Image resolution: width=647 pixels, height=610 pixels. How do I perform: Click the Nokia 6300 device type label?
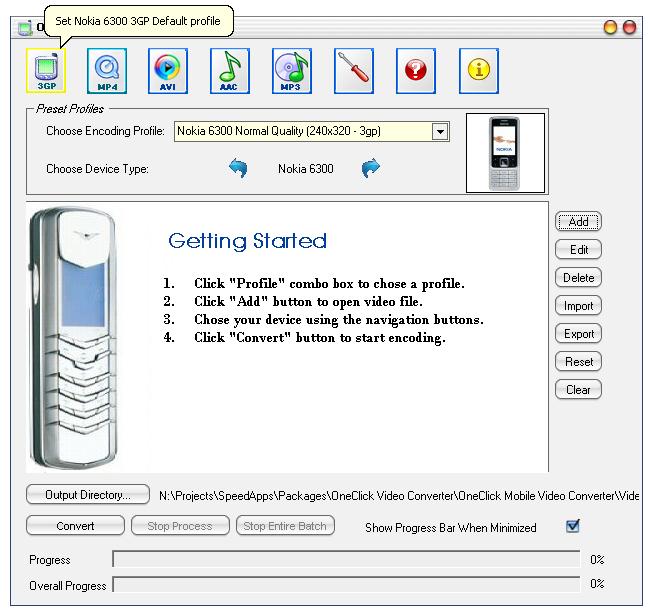point(306,169)
